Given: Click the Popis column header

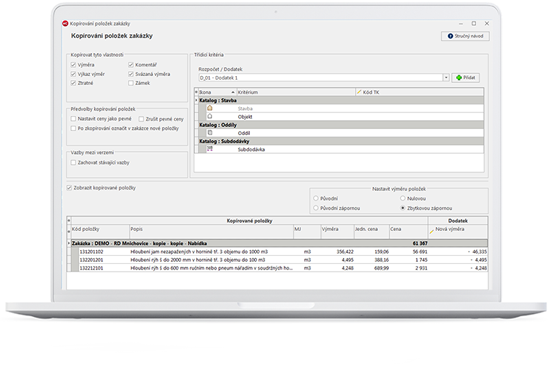Looking at the screenshot, I should [211, 231].
